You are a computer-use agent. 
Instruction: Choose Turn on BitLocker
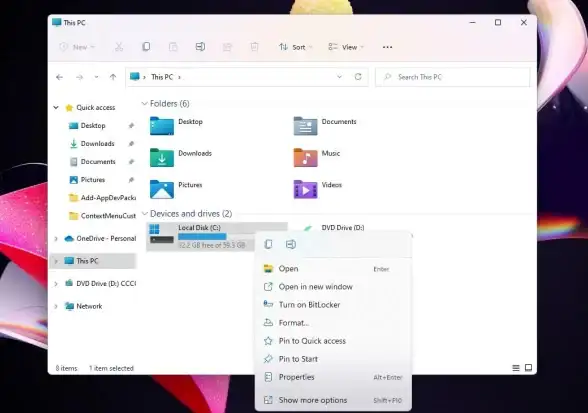[x=333, y=305]
